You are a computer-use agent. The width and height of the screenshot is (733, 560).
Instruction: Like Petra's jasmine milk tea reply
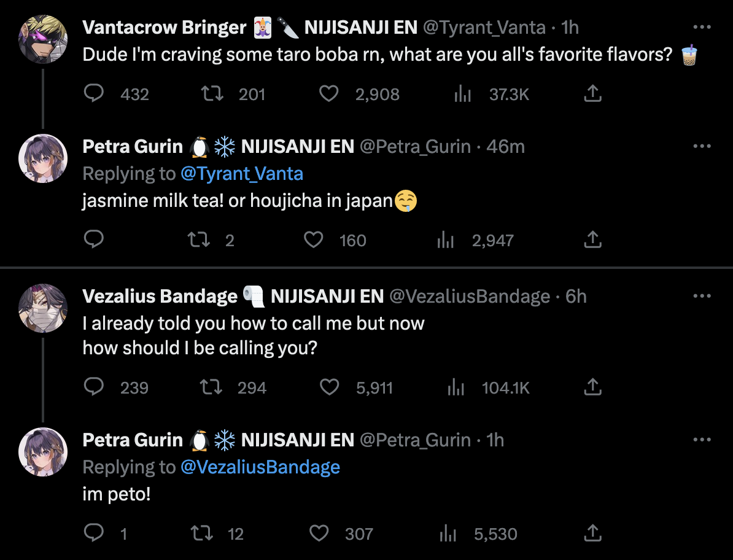point(314,239)
